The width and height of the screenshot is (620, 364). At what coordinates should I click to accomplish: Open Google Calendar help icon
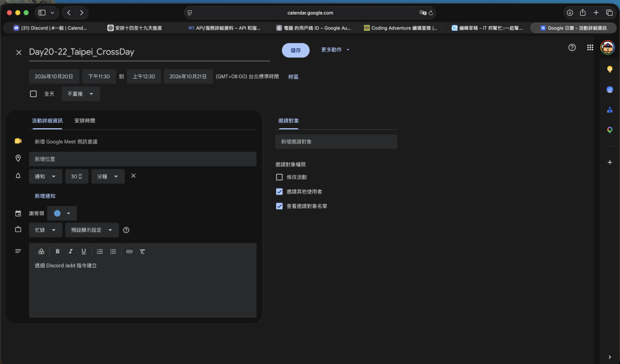[x=572, y=48]
